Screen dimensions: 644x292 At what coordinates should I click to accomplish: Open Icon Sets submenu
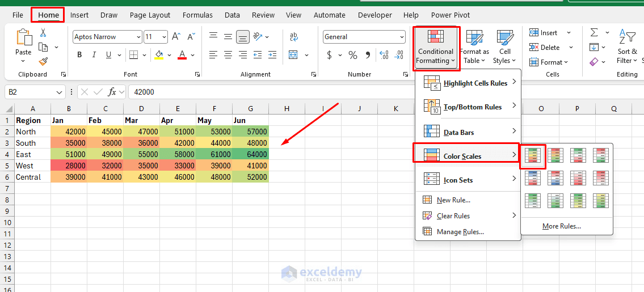468,180
